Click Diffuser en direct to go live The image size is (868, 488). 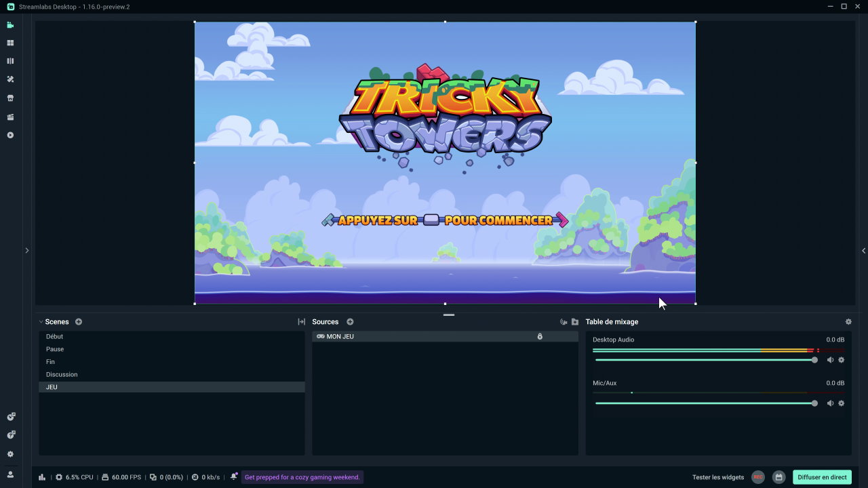click(x=822, y=477)
